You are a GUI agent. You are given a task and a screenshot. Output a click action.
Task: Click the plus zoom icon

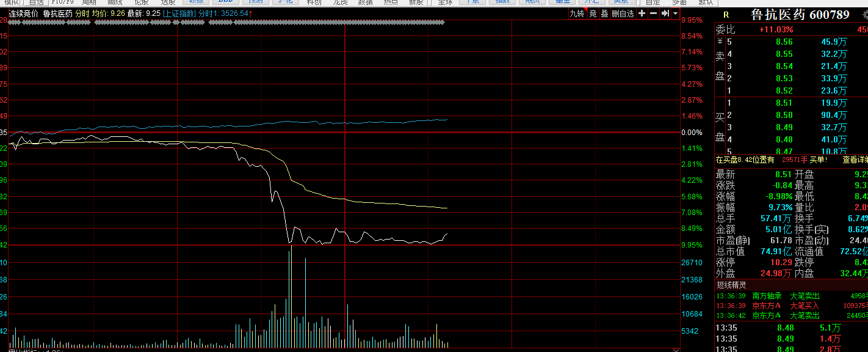point(642,13)
